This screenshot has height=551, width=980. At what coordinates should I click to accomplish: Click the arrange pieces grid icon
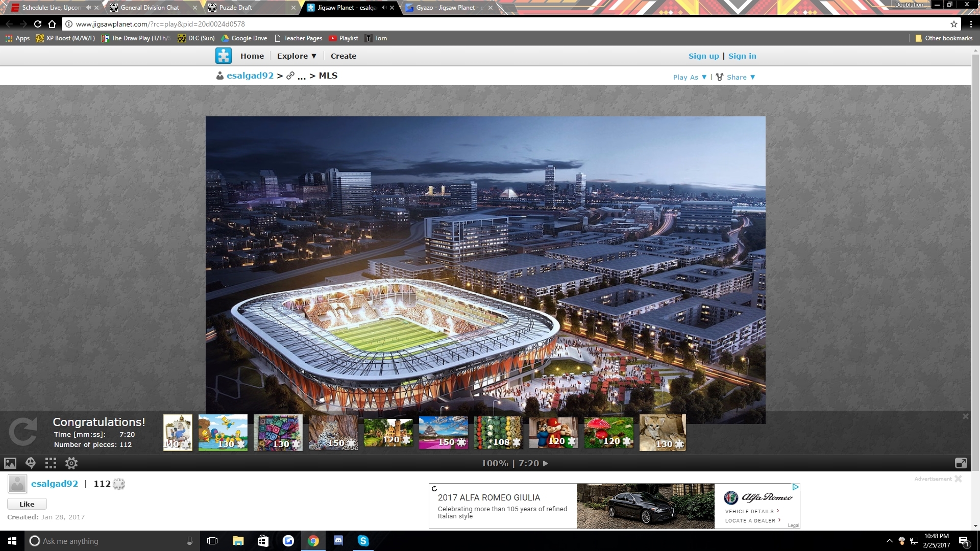coord(51,463)
